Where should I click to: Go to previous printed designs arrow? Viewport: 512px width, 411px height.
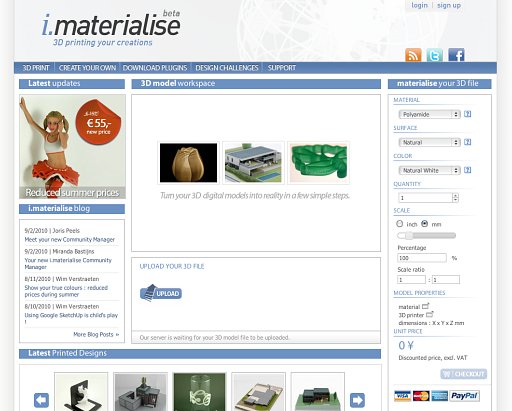41,400
